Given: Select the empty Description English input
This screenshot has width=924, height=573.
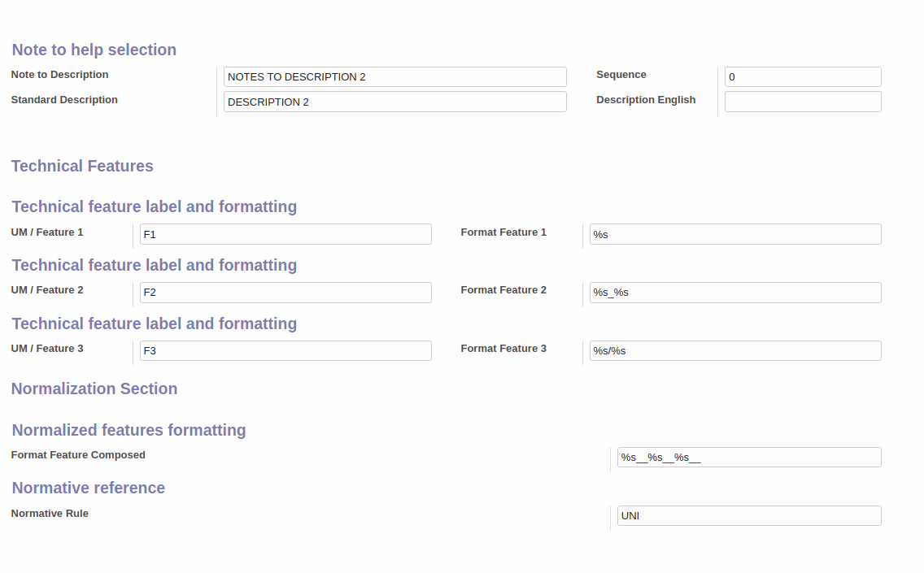Looking at the screenshot, I should click(x=802, y=102).
